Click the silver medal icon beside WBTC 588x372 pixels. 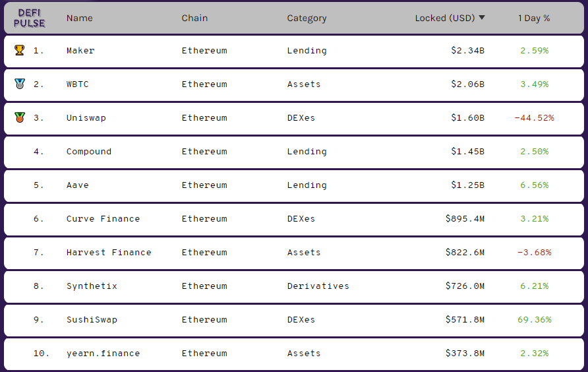click(20, 84)
